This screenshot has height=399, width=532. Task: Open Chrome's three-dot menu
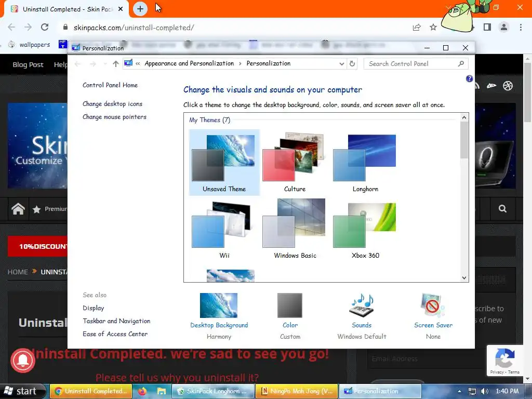tap(521, 27)
